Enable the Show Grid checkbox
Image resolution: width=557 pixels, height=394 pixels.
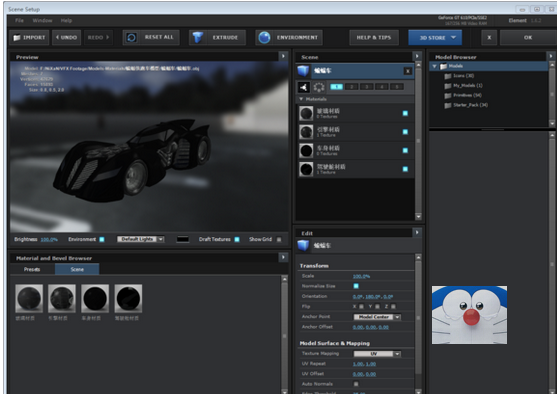point(279,239)
